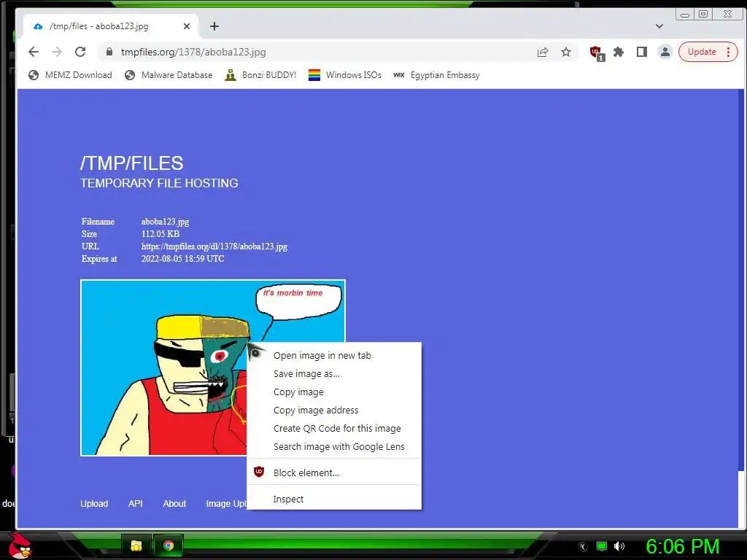Open the Chrome three-dot menu
747x560 pixels.
(729, 52)
